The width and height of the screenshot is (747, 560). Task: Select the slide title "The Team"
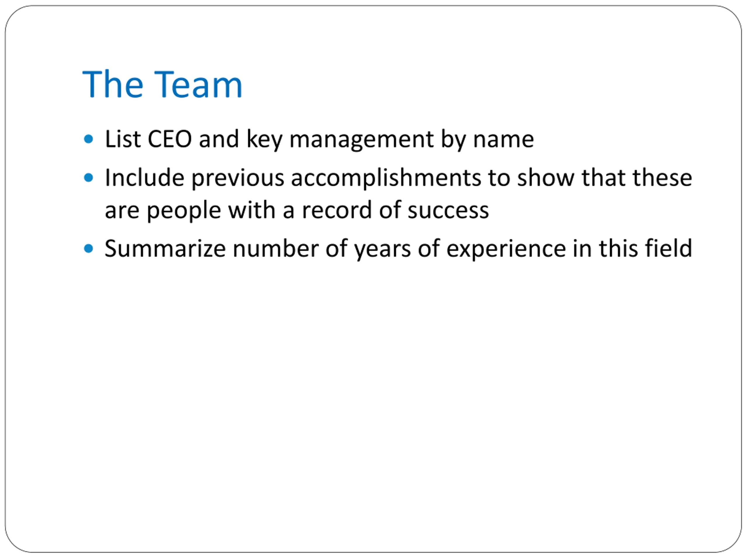pos(163,84)
